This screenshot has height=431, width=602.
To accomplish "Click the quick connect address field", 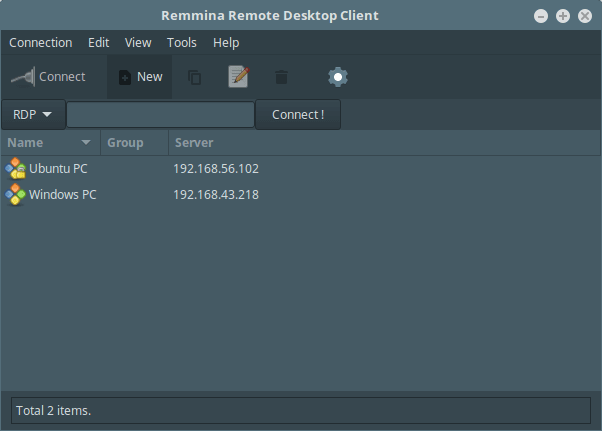I will (x=160, y=115).
